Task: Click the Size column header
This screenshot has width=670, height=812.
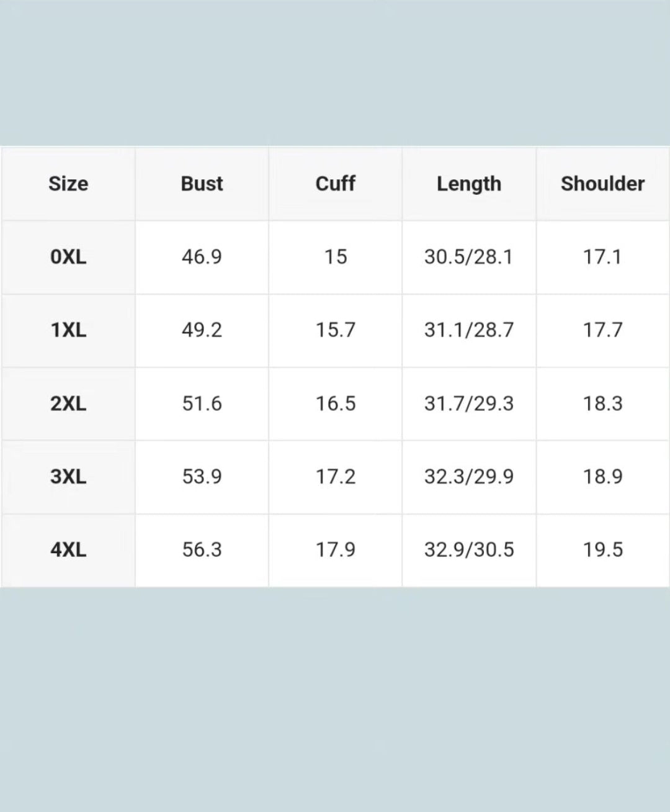Action: click(68, 184)
